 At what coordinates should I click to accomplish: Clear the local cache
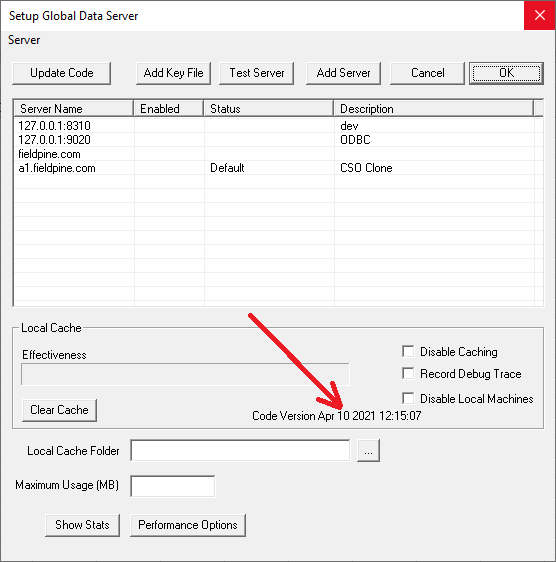tap(60, 410)
